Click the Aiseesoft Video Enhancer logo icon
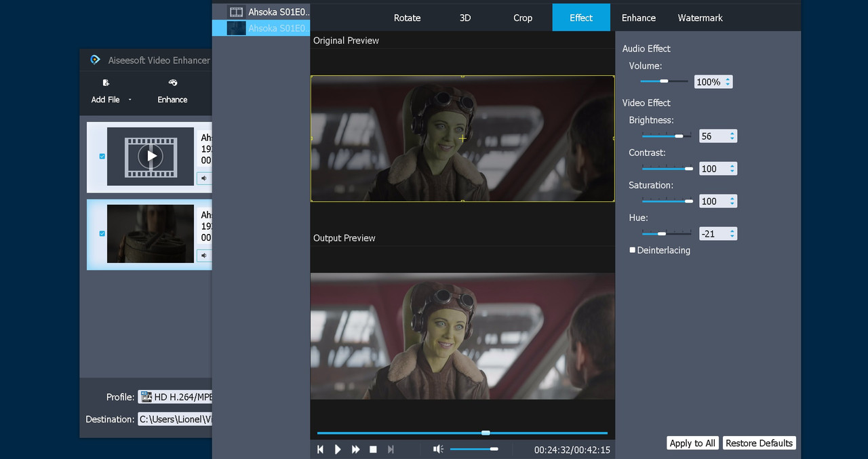The image size is (868, 459). pos(96,60)
